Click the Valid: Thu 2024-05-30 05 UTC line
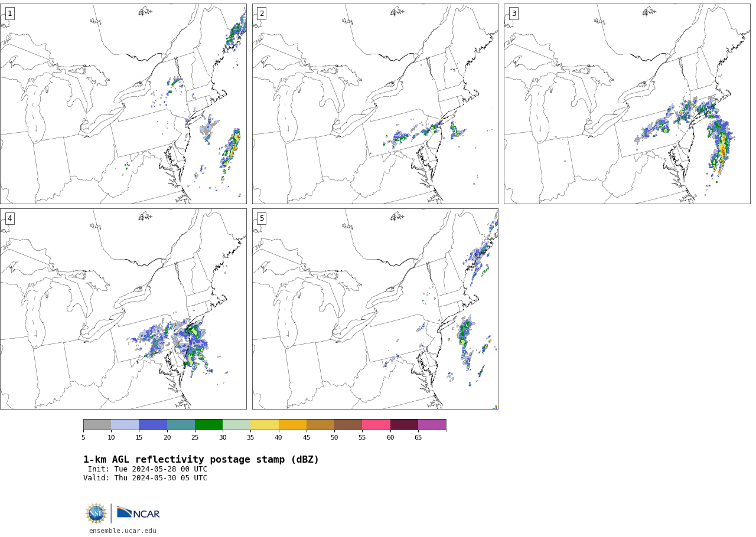 tap(145, 478)
